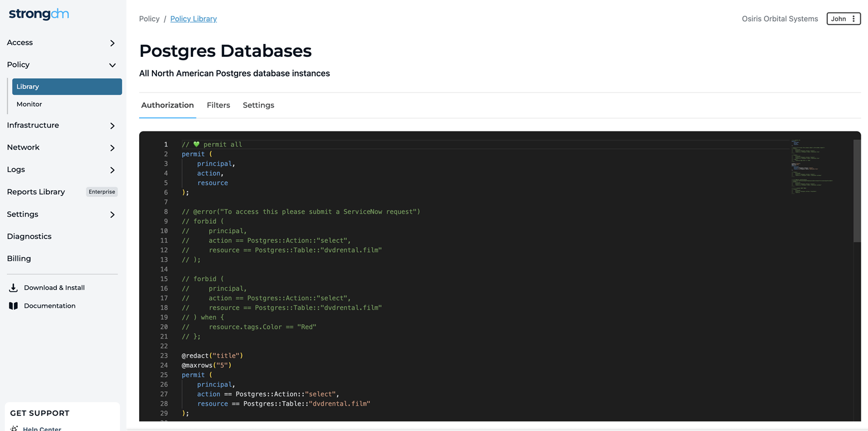This screenshot has width=868, height=431.
Task: Click the resource.tags.Color == "Red" line
Action: pyautogui.click(x=249, y=327)
